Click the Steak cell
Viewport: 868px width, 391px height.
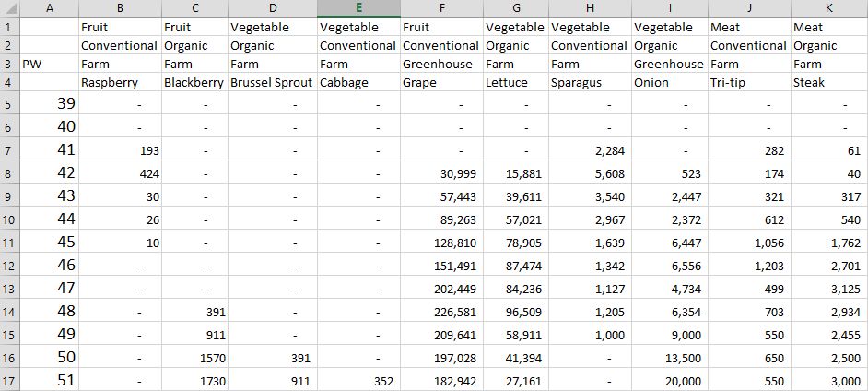829,82
